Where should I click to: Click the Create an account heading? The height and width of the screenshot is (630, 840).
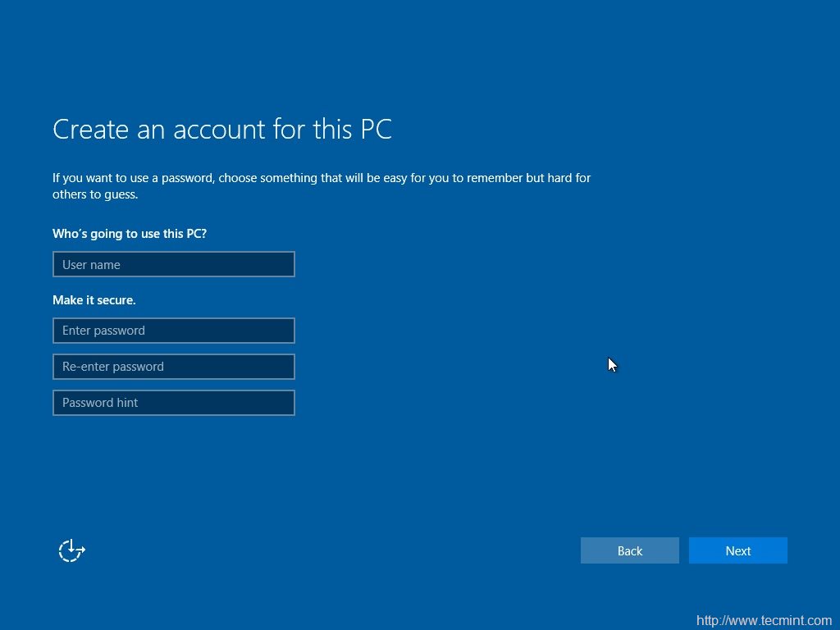pos(221,129)
